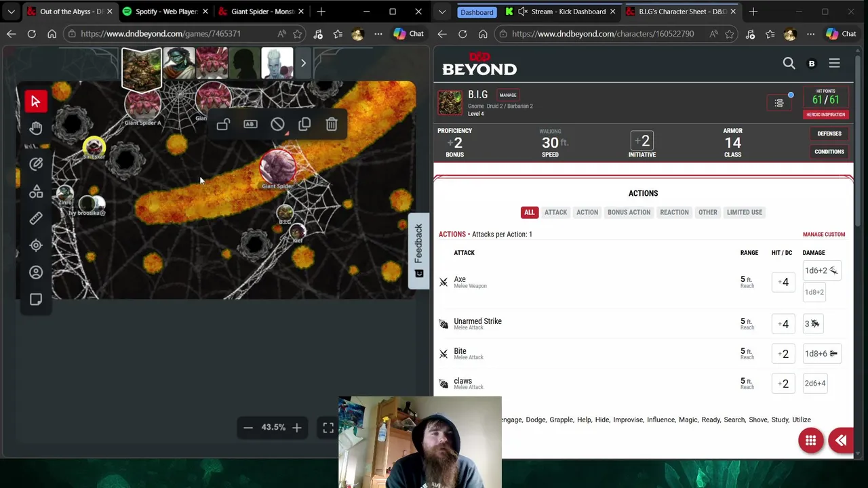Open the notes page tool at toolbar bottom
This screenshot has width=868, height=488.
click(x=36, y=300)
